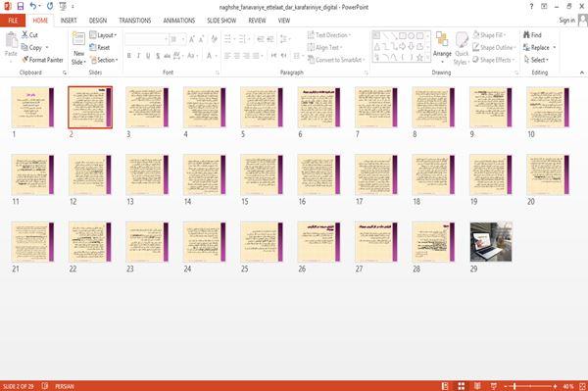Click PERSIAN language in status bar
This screenshot has width=588, height=391.
click(65, 386)
